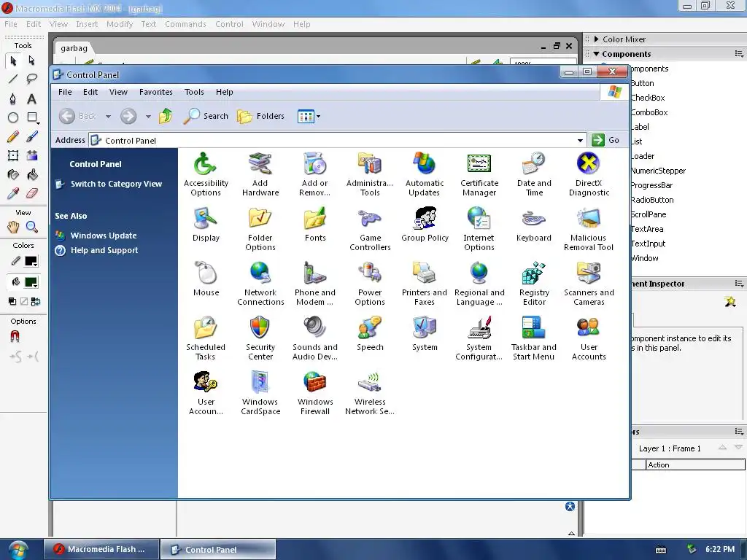The width and height of the screenshot is (747, 560).
Task: Click Switch to Category View link
Action: coord(116,184)
